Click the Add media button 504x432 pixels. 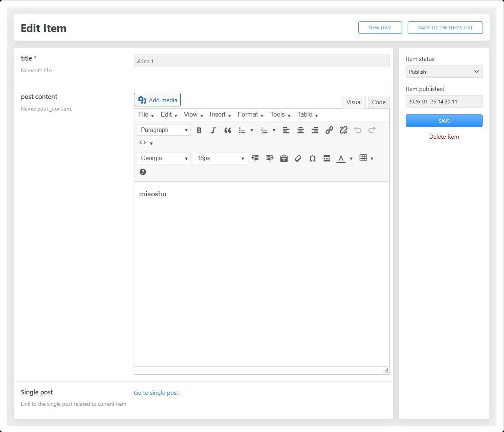click(x=157, y=100)
